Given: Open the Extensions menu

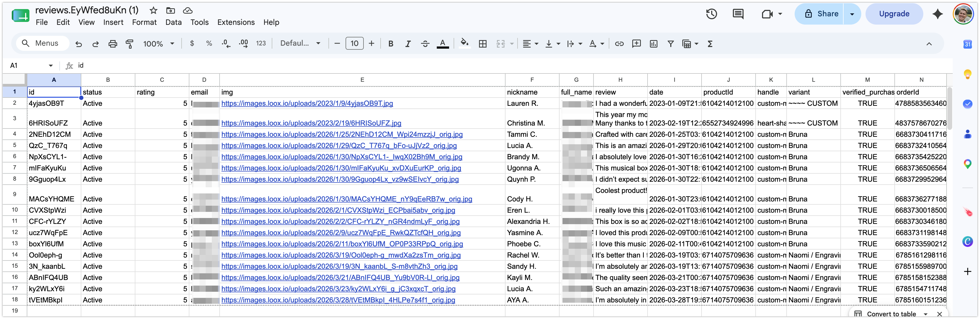Looking at the screenshot, I should pos(236,22).
